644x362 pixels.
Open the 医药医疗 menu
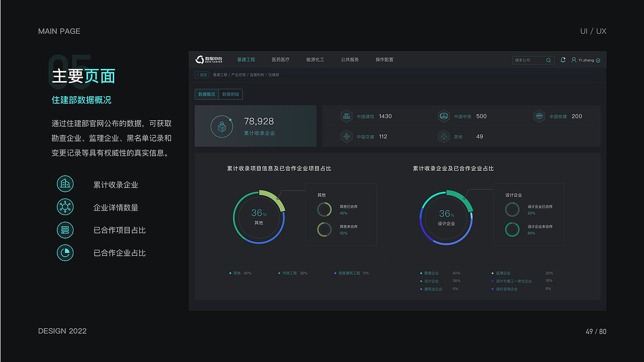pos(281,60)
